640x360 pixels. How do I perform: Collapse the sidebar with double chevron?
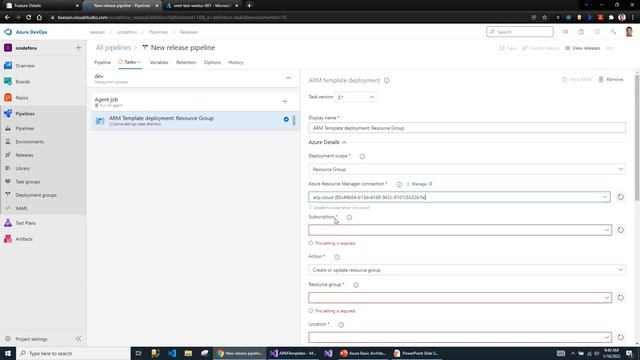click(78, 339)
